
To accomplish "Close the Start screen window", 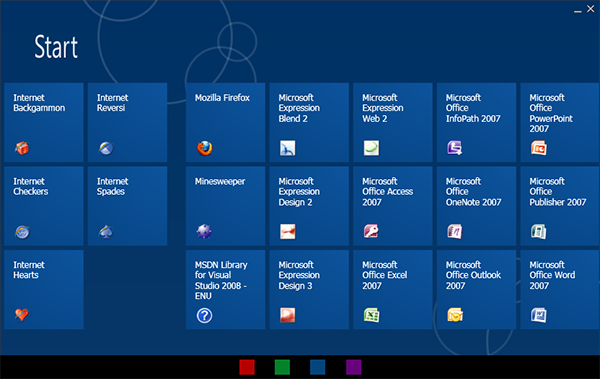I will [x=591, y=9].
